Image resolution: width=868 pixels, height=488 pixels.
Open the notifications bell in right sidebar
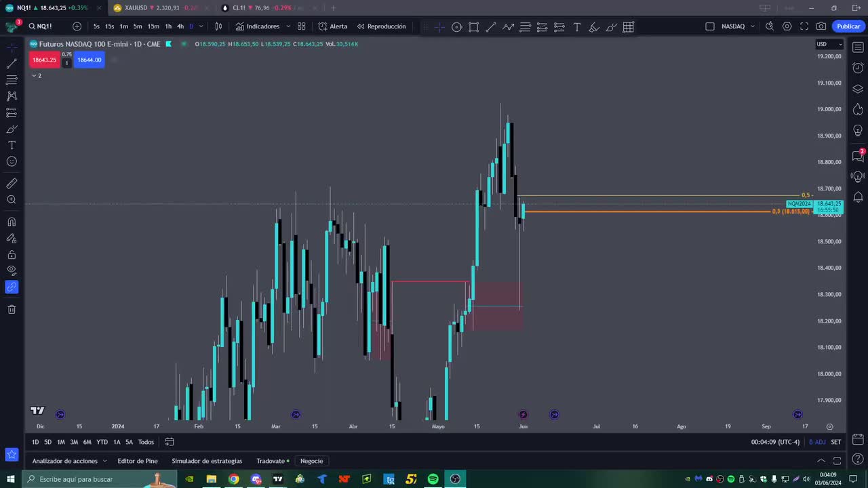(x=858, y=197)
